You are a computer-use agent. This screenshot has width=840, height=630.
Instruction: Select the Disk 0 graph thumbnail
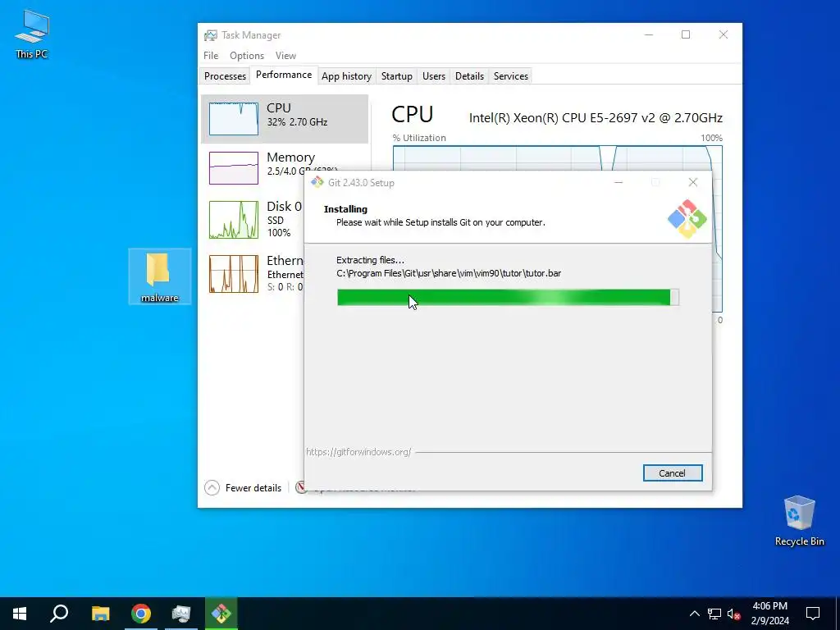(x=234, y=220)
